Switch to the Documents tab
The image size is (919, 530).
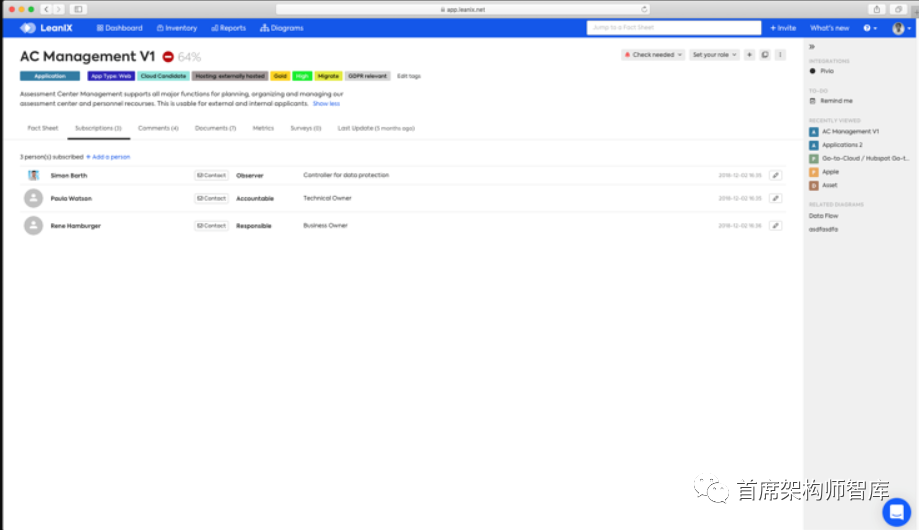pyautogui.click(x=216, y=128)
